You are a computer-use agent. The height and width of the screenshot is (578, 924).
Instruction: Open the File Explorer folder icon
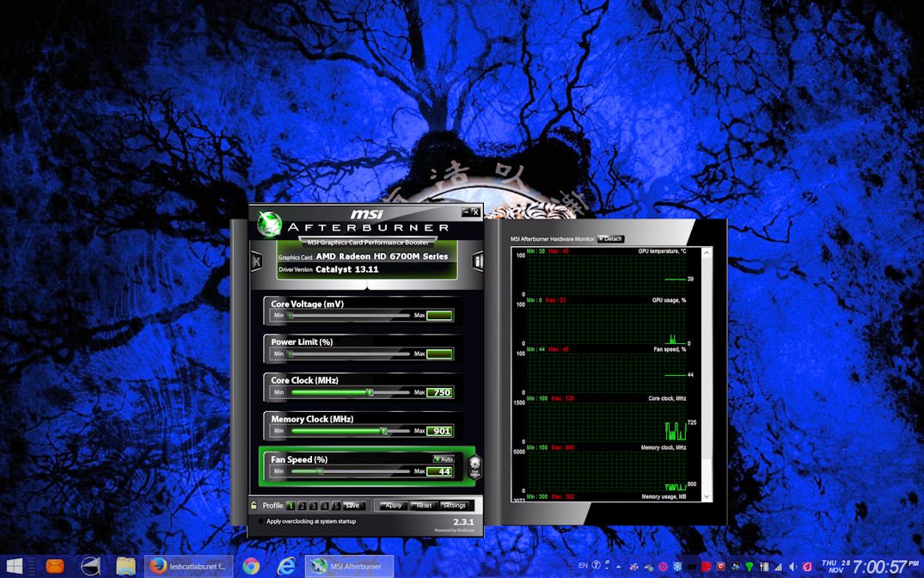coord(125,566)
